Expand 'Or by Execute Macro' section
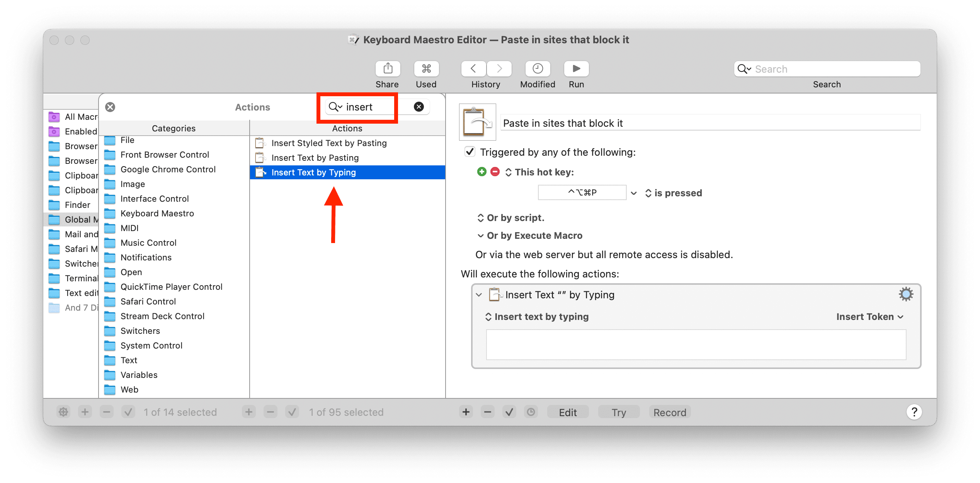The height and width of the screenshot is (483, 980). (480, 236)
